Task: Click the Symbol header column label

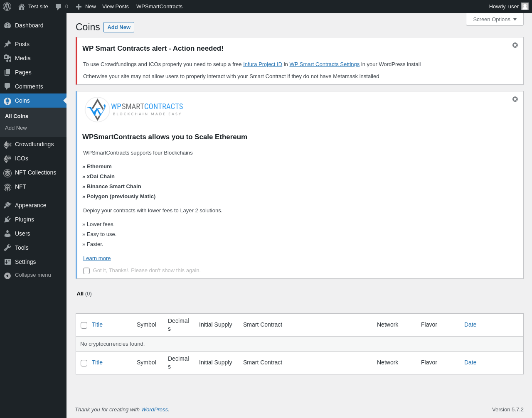Action: [x=146, y=325]
